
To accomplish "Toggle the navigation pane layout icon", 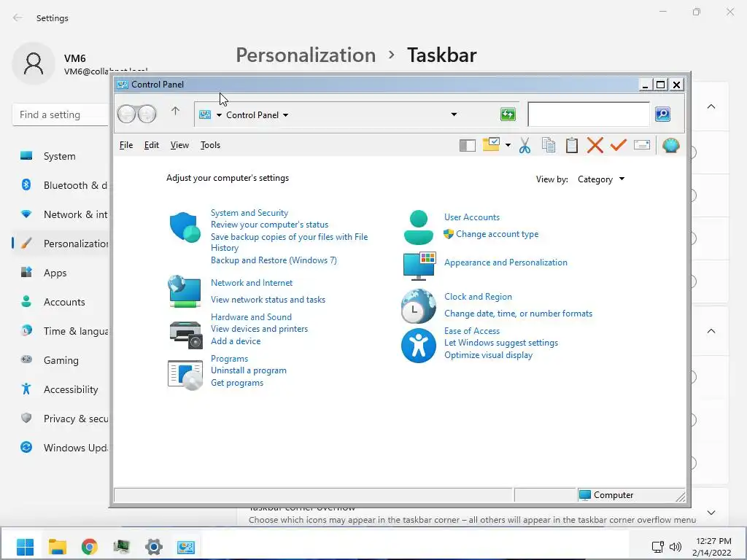I will tap(468, 145).
